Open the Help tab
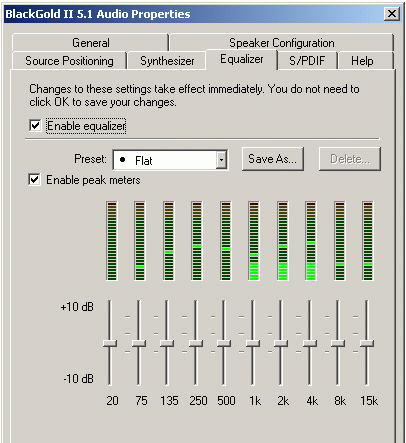This screenshot has height=443, width=406. coord(362,61)
